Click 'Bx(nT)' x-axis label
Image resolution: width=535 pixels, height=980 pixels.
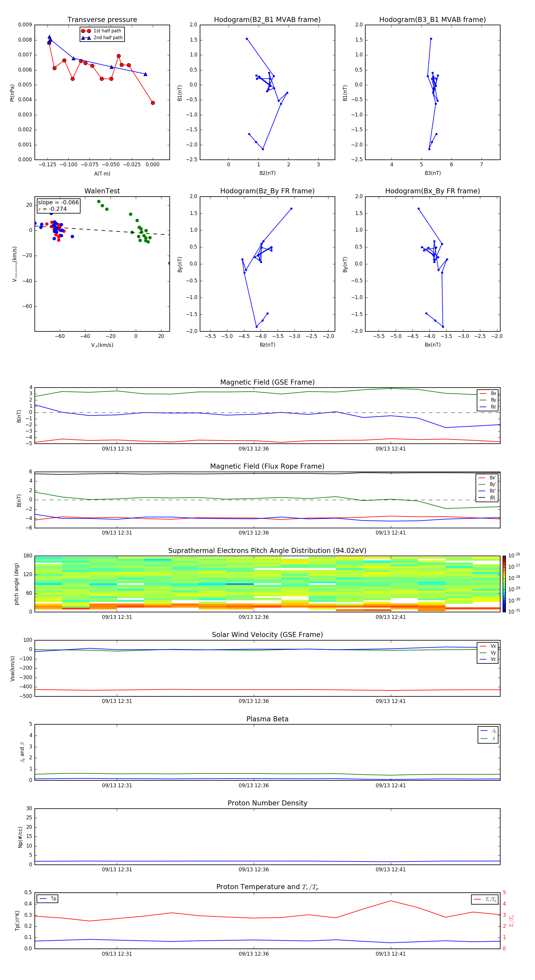[x=432, y=345]
